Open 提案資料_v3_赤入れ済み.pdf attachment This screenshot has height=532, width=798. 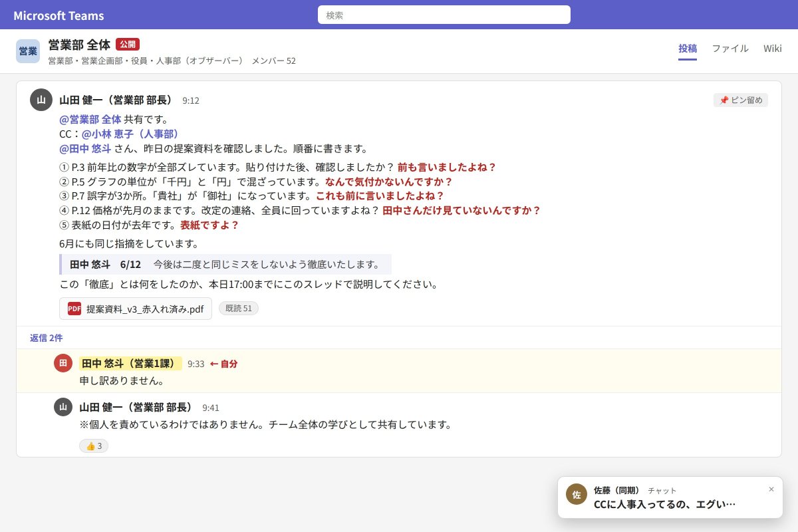pos(136,309)
